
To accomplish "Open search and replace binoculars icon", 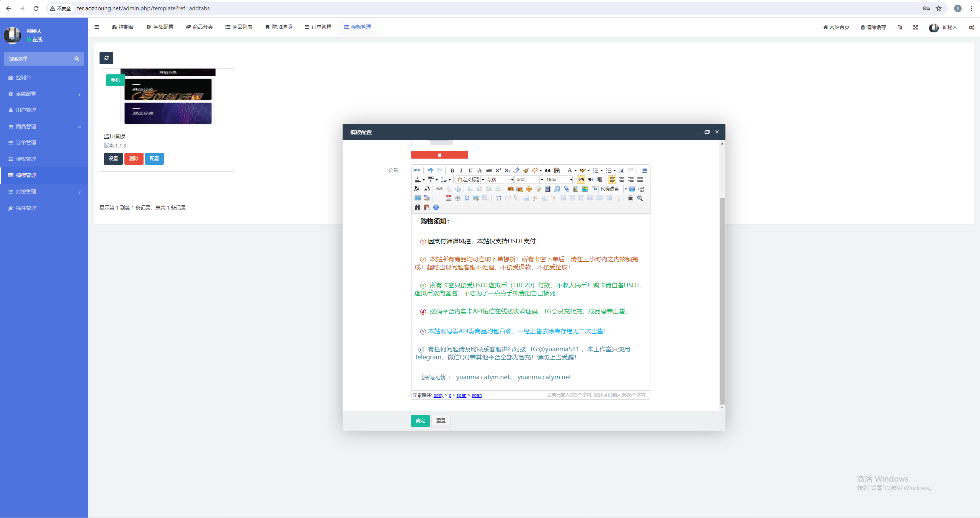I will point(418,207).
